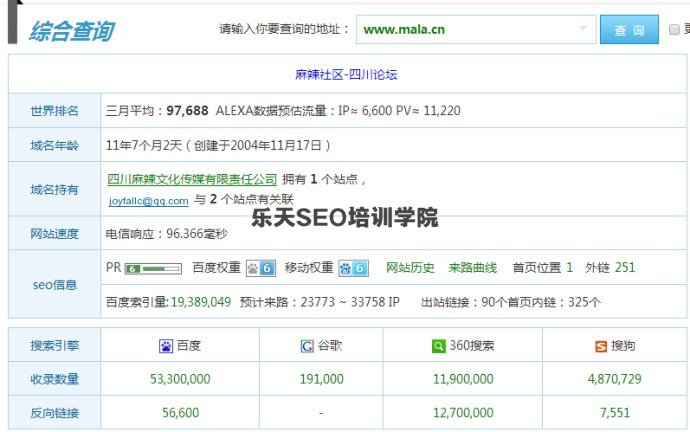This screenshot has width=690, height=432.
Task: Click the 搜索引擎 row header
Action: click(x=54, y=346)
